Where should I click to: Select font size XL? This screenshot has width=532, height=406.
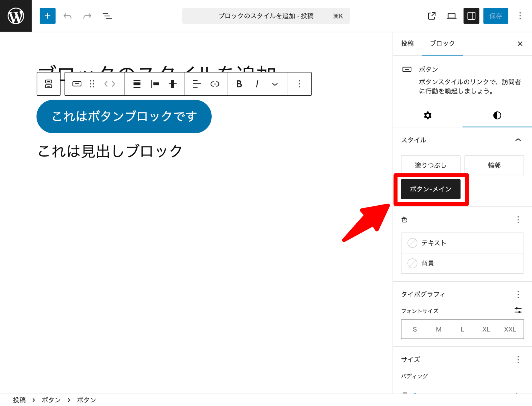click(486, 329)
